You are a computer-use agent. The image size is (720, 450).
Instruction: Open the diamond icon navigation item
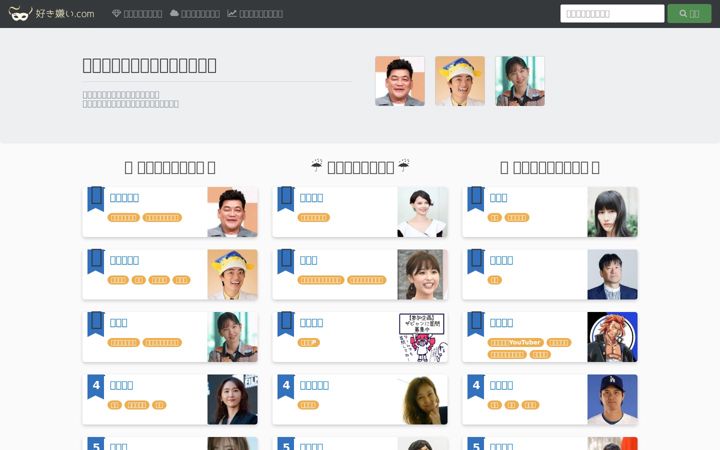coord(137,14)
